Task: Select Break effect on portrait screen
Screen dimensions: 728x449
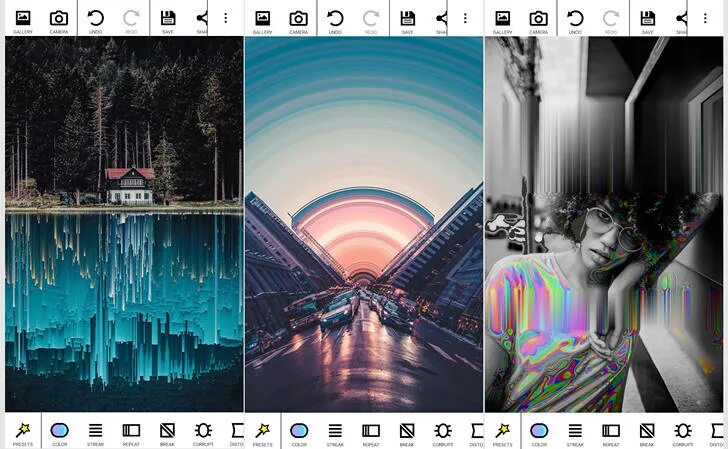Action: (x=647, y=434)
